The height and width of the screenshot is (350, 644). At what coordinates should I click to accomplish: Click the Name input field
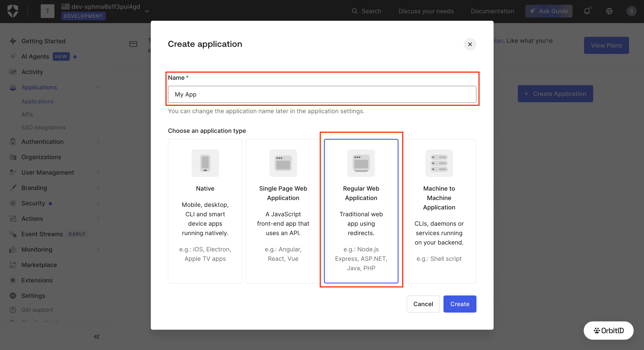(322, 94)
